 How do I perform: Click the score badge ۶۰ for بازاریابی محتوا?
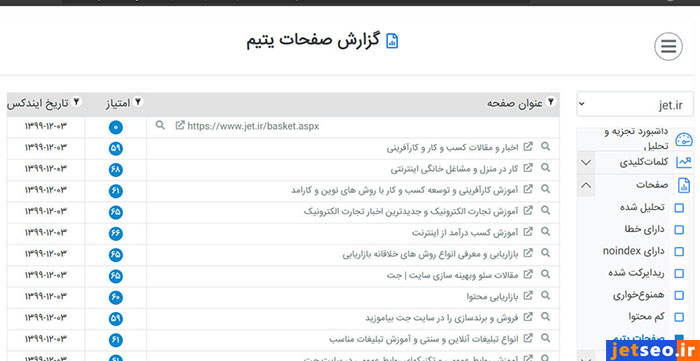pyautogui.click(x=116, y=298)
